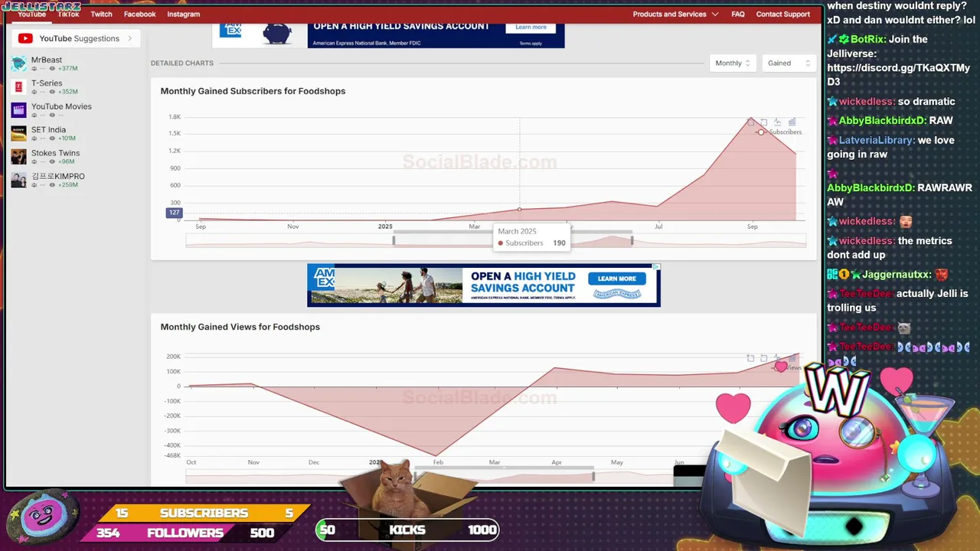The image size is (980, 551).
Task: Switch subscribers chart to line view icon
Action: pos(778,122)
